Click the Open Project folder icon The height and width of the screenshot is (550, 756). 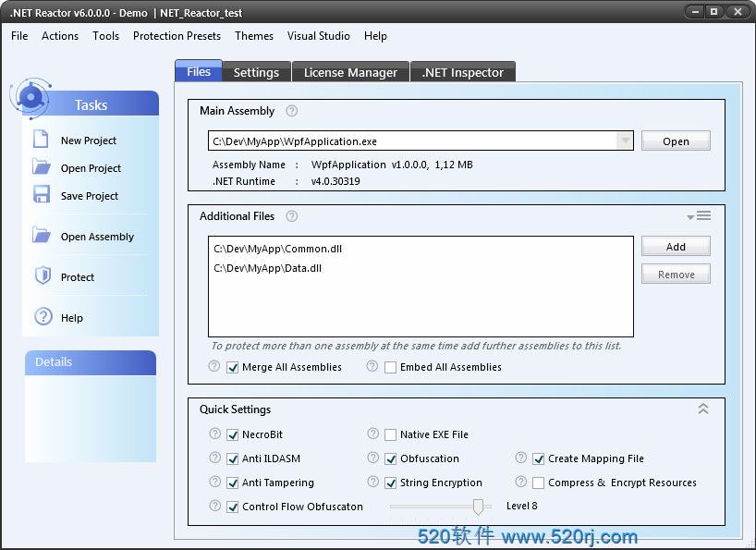click(42, 166)
